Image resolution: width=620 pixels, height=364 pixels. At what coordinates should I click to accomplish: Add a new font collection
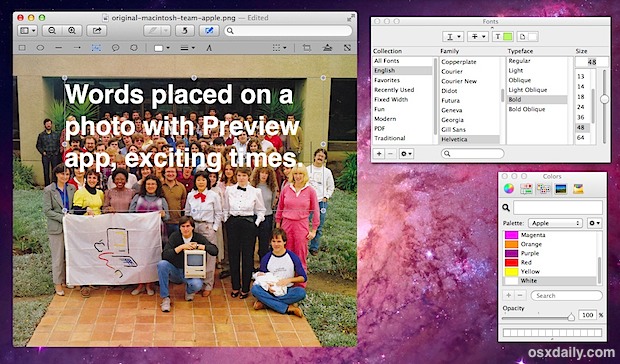(x=379, y=153)
